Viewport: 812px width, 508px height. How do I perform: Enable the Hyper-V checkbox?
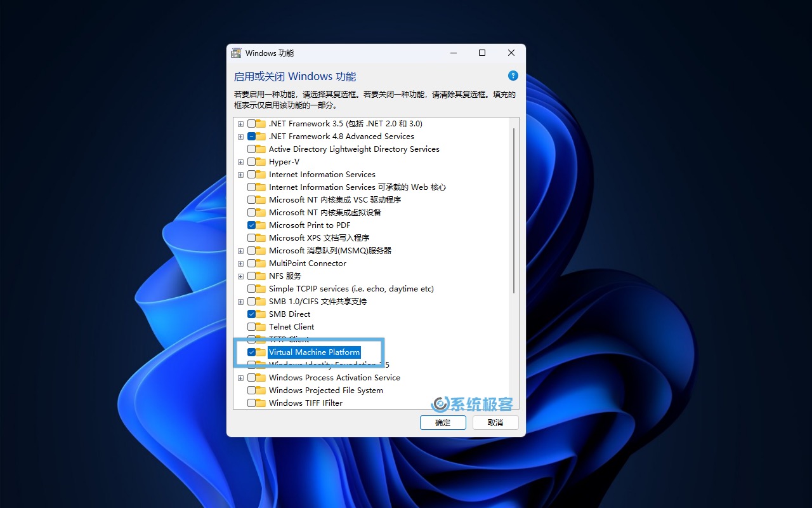coord(252,162)
